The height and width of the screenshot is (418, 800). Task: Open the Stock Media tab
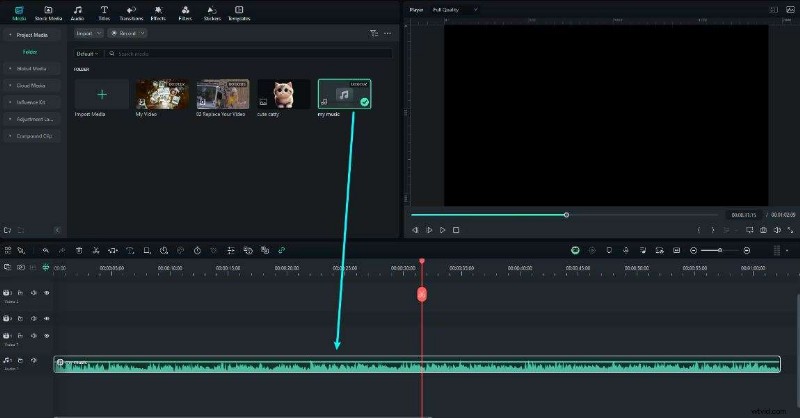click(x=48, y=13)
